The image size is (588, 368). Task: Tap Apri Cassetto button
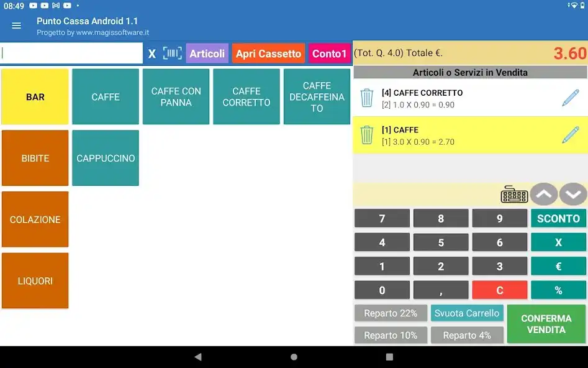pos(268,53)
